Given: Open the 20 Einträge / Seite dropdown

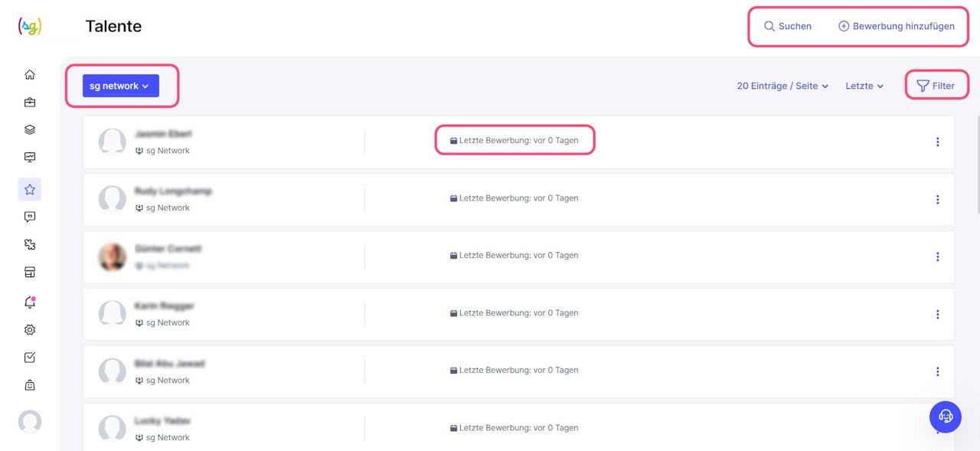Looking at the screenshot, I should point(782,86).
